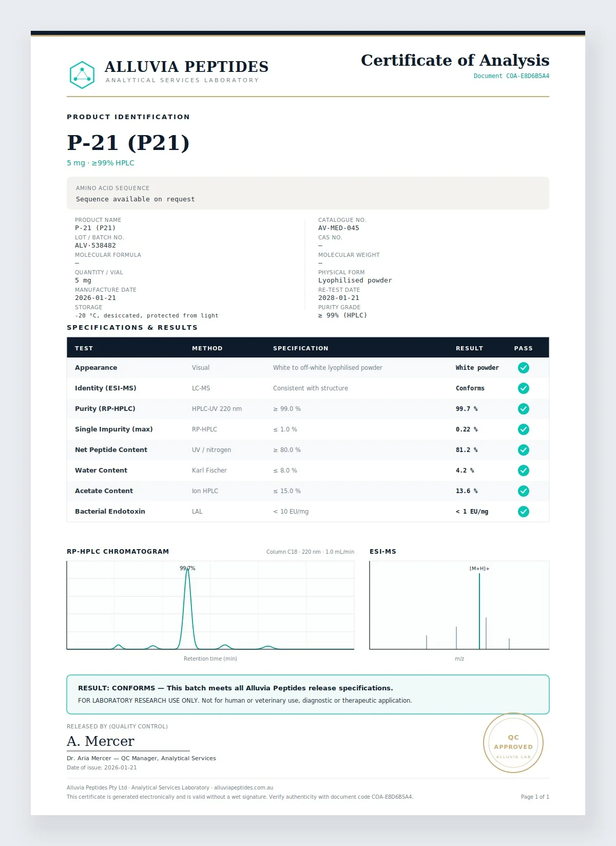Click the pass checkmark for Appearance
The image size is (616, 846).
click(523, 368)
